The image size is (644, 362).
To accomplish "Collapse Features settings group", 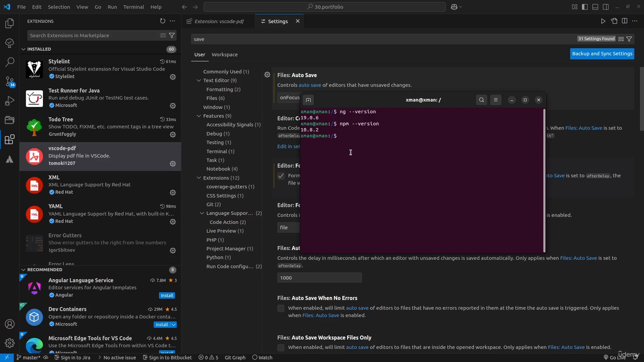I will coord(199,116).
